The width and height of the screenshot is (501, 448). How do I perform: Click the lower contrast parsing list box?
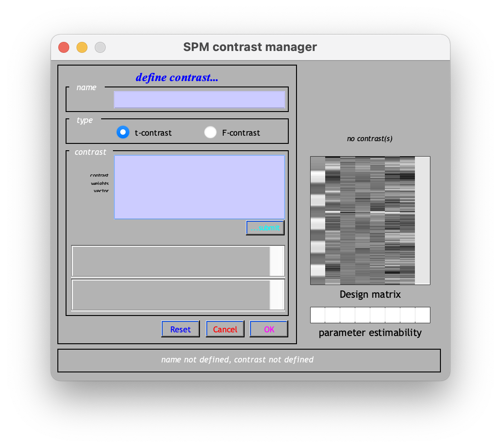point(171,295)
